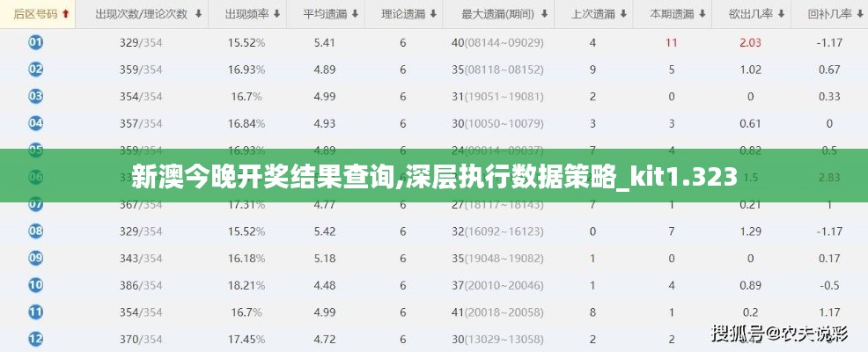Viewport: 868px width, 352px height.
Task: Sort by 出现次数/理论次数 column arrow
Action: click(198, 14)
